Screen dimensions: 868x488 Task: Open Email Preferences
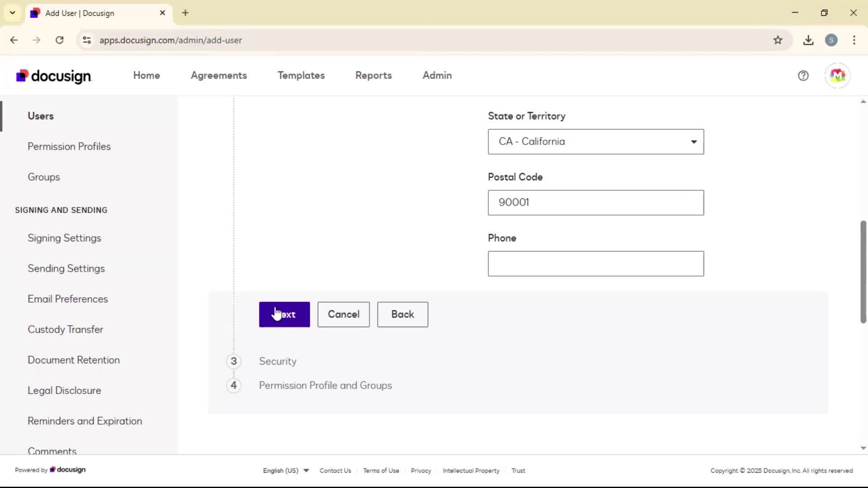point(68,299)
